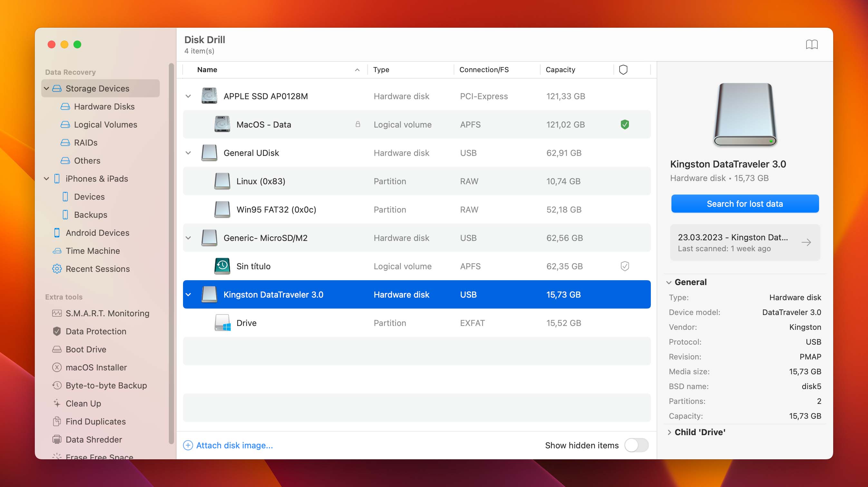Click the S.M.A.R.T. Monitoring icon
This screenshot has height=487, width=868.
[57, 313]
